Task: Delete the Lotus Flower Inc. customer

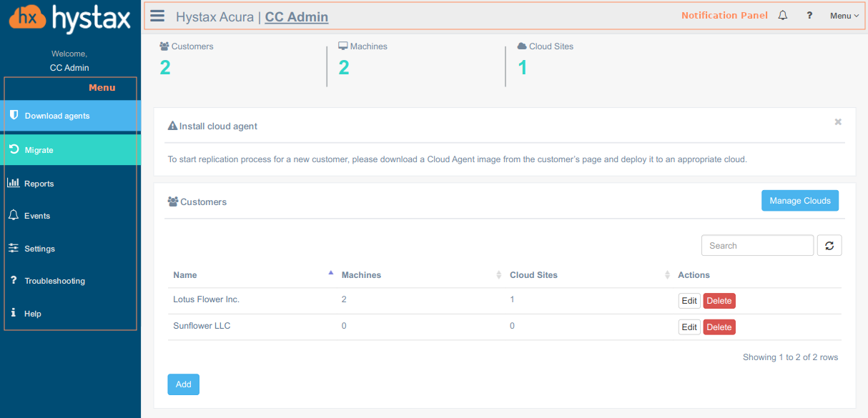Action: tap(719, 301)
